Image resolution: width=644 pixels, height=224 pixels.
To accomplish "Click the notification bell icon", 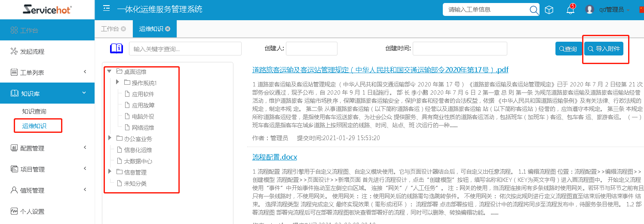I will pos(570,10).
